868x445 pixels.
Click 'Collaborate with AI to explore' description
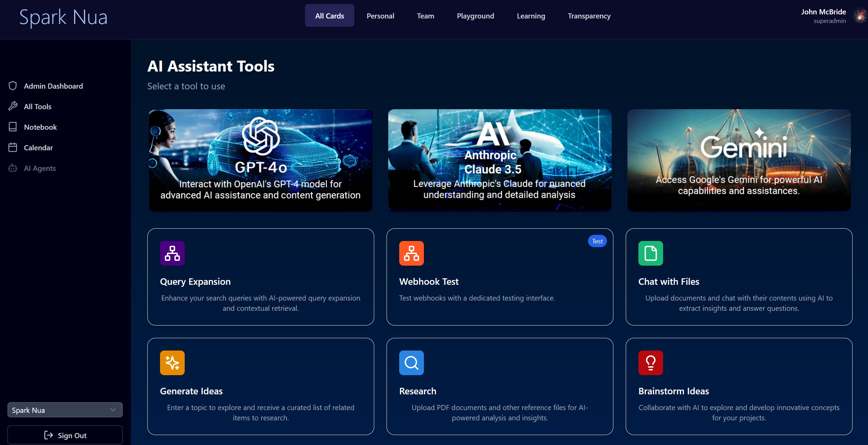[x=739, y=412]
